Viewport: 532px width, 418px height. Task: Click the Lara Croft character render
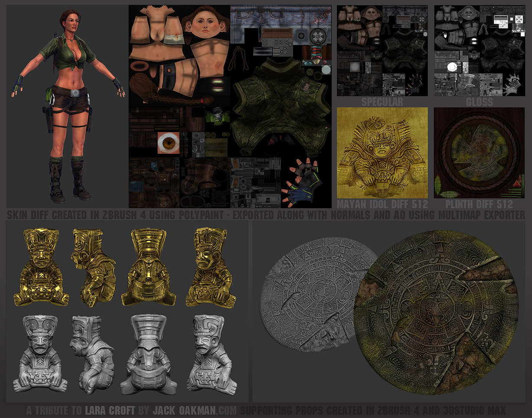(x=69, y=106)
